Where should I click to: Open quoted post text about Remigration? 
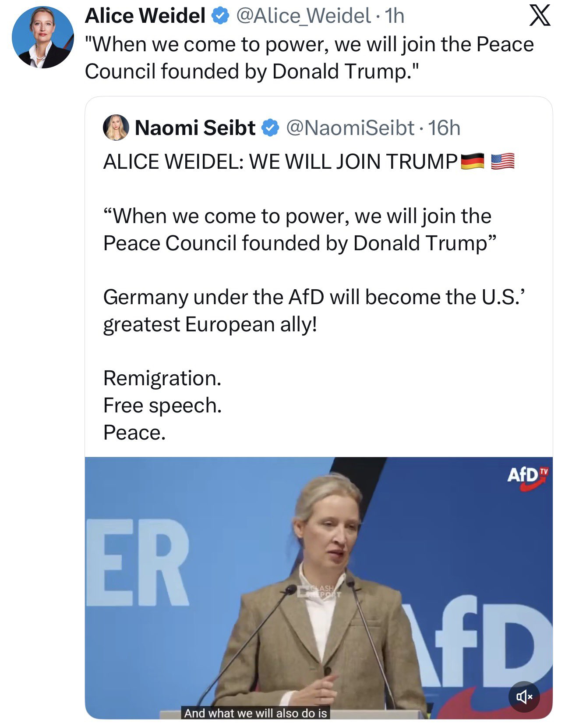(x=162, y=378)
